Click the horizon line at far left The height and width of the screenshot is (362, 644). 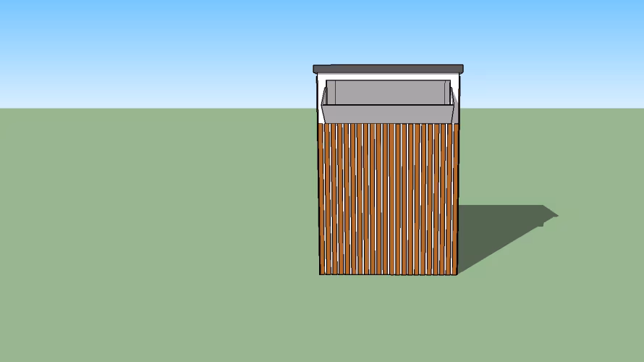(x=7, y=108)
